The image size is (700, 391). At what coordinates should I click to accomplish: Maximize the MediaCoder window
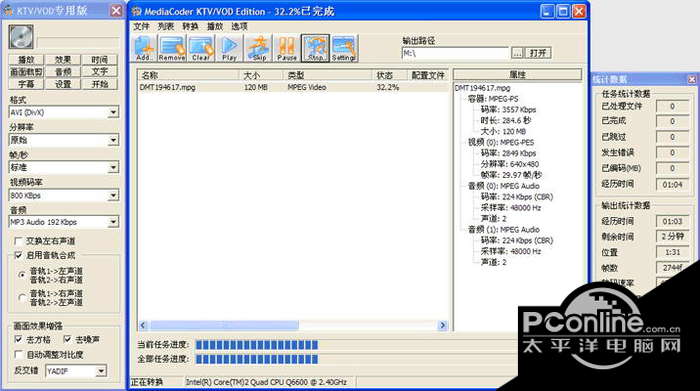(563, 11)
